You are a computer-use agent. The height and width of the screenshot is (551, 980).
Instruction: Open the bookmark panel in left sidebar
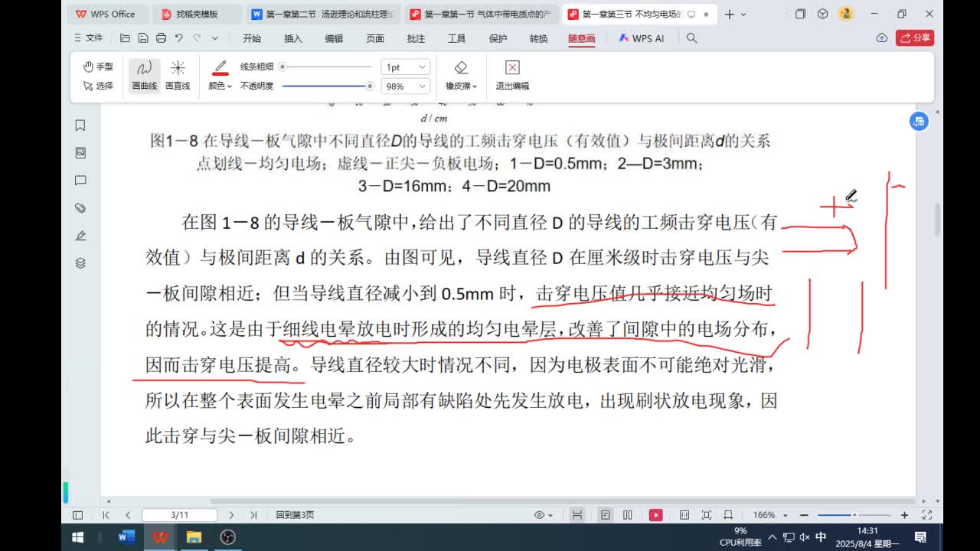80,126
